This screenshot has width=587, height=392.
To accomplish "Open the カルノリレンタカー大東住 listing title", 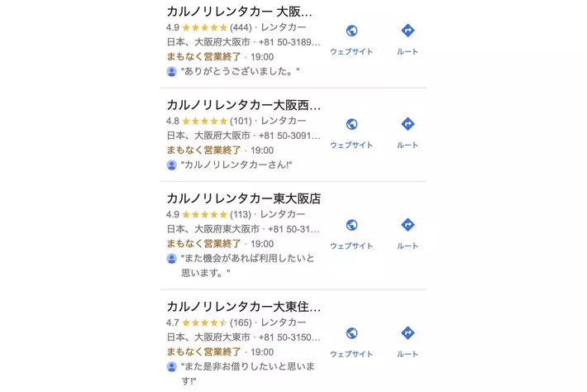I will tap(243, 307).
